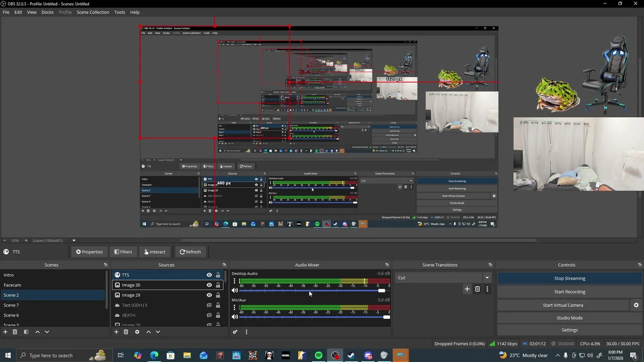Zoom in preview plus button

26,240
